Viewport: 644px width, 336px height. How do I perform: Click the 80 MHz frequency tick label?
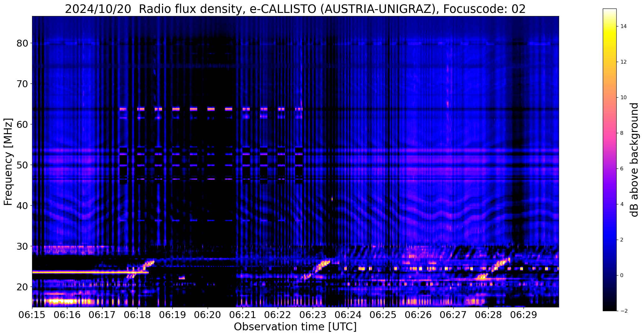[22, 43]
